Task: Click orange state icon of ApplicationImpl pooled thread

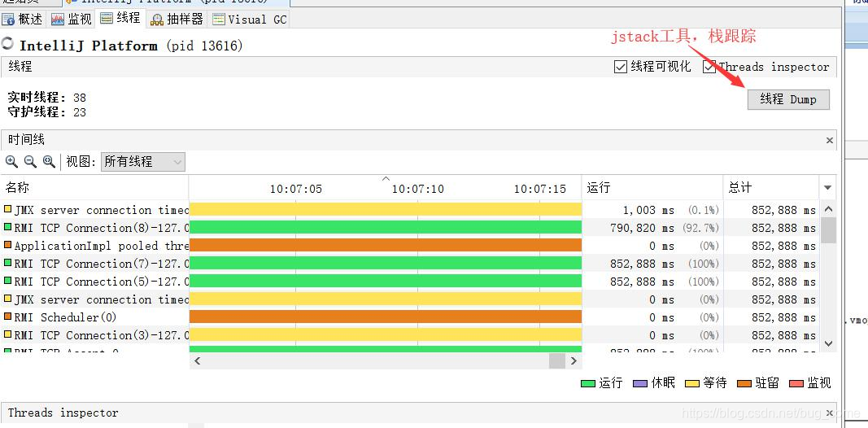Action: (x=8, y=245)
